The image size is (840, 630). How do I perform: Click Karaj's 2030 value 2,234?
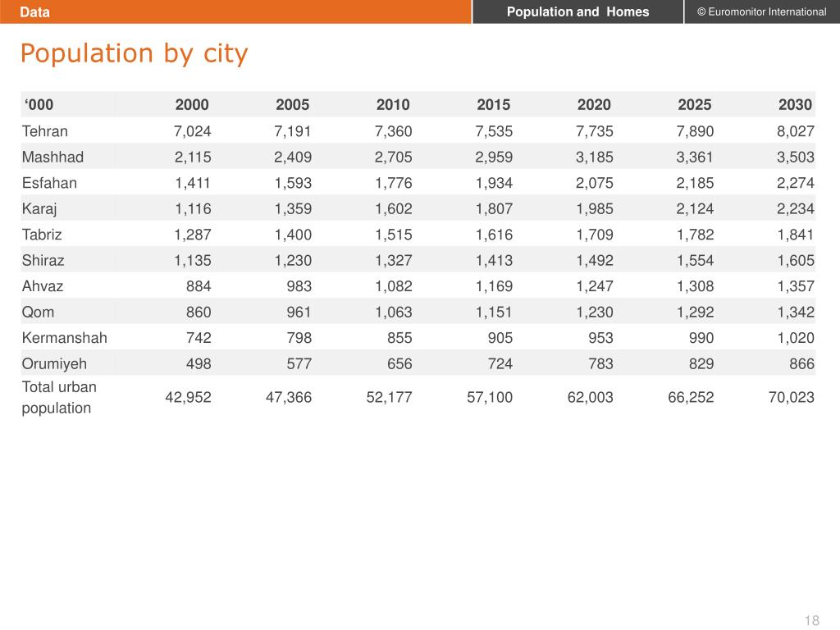coord(796,209)
